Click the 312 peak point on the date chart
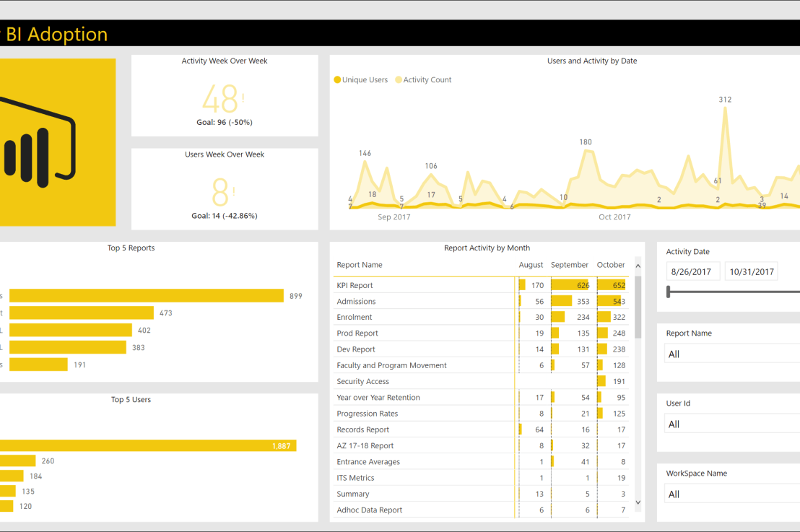800x532 pixels. pos(725,108)
